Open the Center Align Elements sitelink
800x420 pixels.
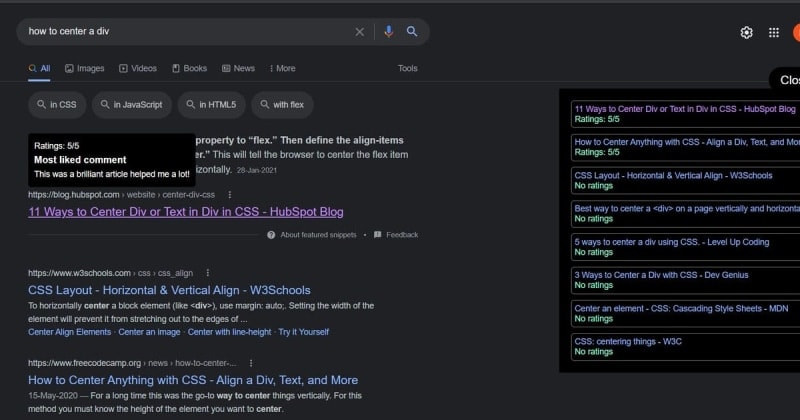pyautogui.click(x=69, y=332)
